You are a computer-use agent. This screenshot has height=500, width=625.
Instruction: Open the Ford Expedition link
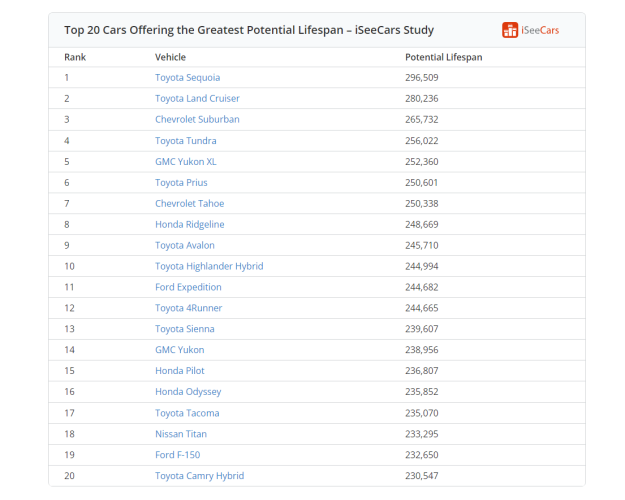(x=188, y=287)
